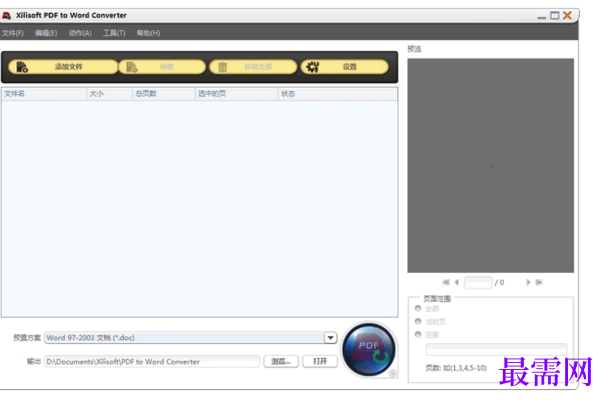Go to next preview page icon
This screenshot has height=403, width=611.
(x=528, y=282)
